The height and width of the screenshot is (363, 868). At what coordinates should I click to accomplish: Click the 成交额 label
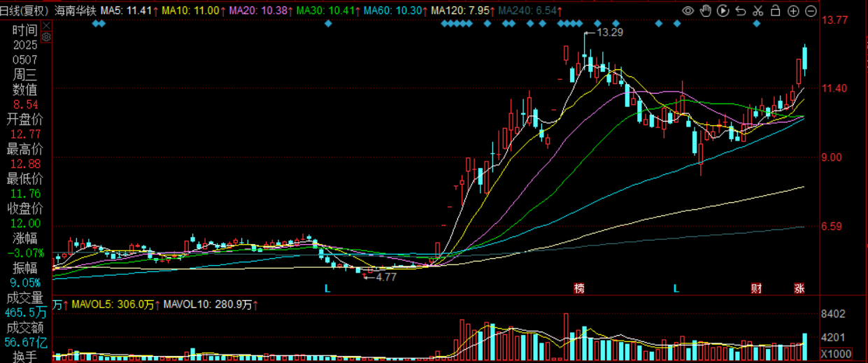coord(24,327)
